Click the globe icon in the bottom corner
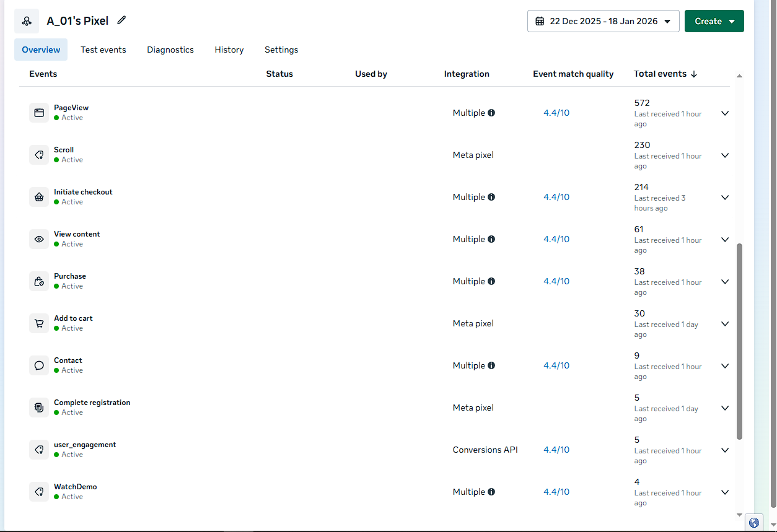777x532 pixels. 754,522
